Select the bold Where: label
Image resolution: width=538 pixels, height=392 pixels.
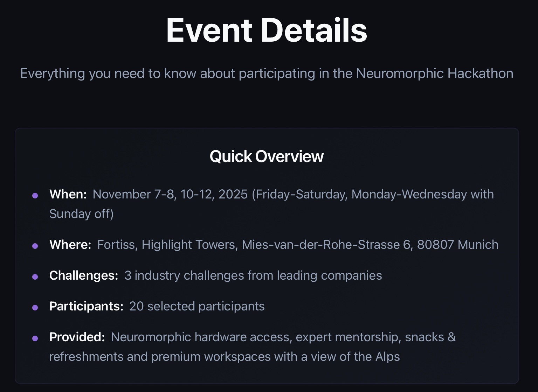point(70,245)
